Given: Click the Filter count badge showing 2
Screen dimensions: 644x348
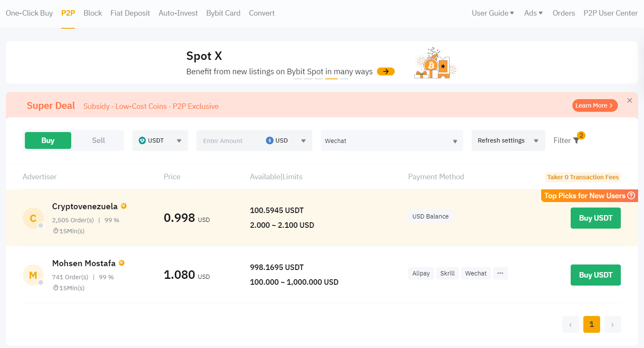Looking at the screenshot, I should (581, 135).
